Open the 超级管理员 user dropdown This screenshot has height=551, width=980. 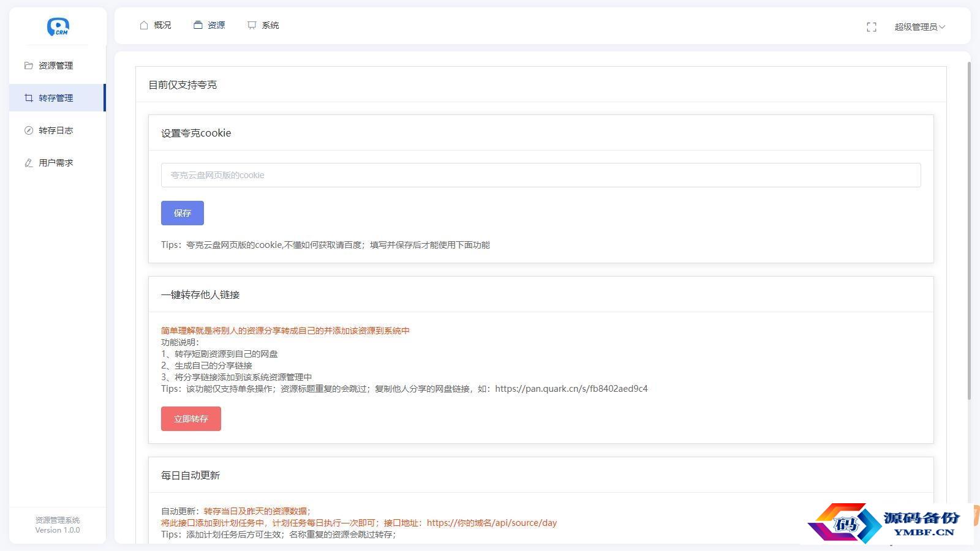[x=919, y=27]
